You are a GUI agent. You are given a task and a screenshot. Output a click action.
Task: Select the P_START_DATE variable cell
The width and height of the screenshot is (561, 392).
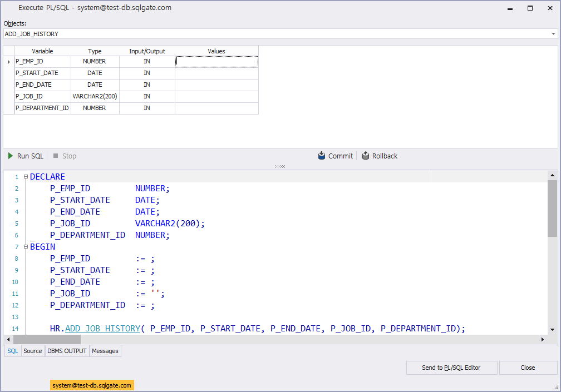42,73
